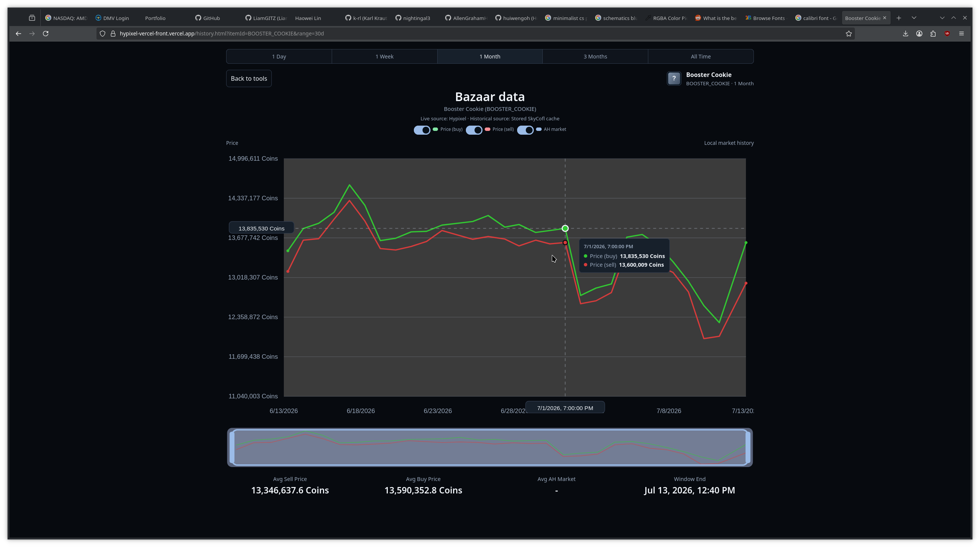
Task: Open the account profile icon
Action: coord(919,34)
